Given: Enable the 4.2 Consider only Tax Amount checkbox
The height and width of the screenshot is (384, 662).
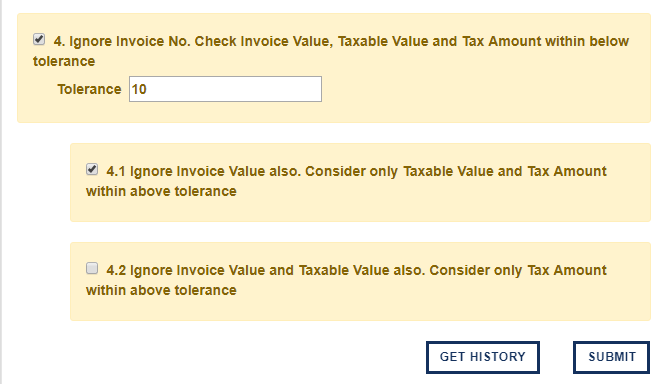Looking at the screenshot, I should tap(92, 268).
